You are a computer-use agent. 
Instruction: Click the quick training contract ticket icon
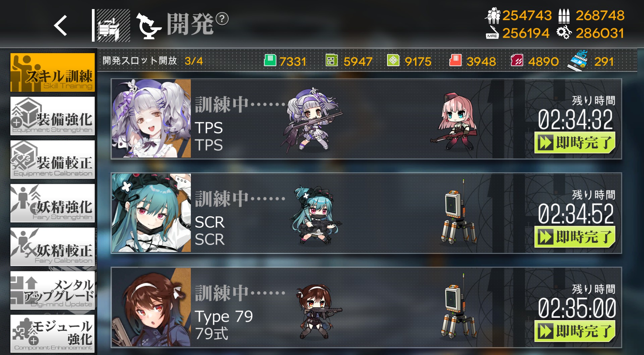pyautogui.click(x=578, y=60)
